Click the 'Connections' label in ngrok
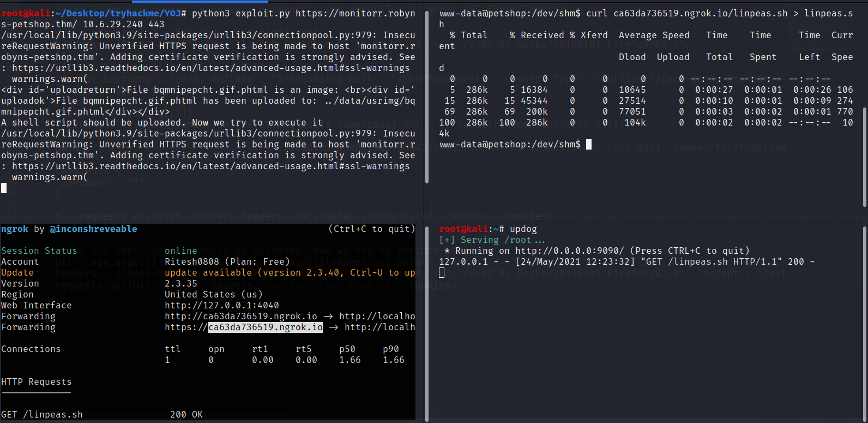This screenshot has height=423, width=868. click(x=31, y=349)
